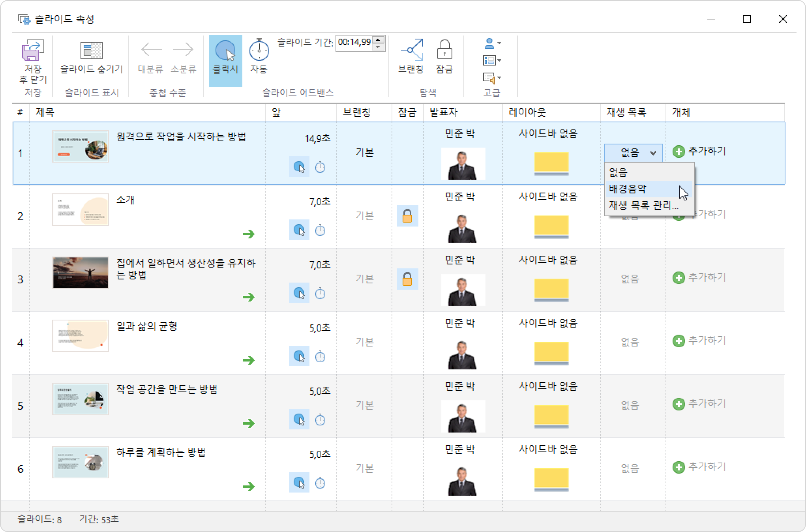Click yellow layout swatch for slide 6
This screenshot has height=532, width=806.
(x=551, y=478)
